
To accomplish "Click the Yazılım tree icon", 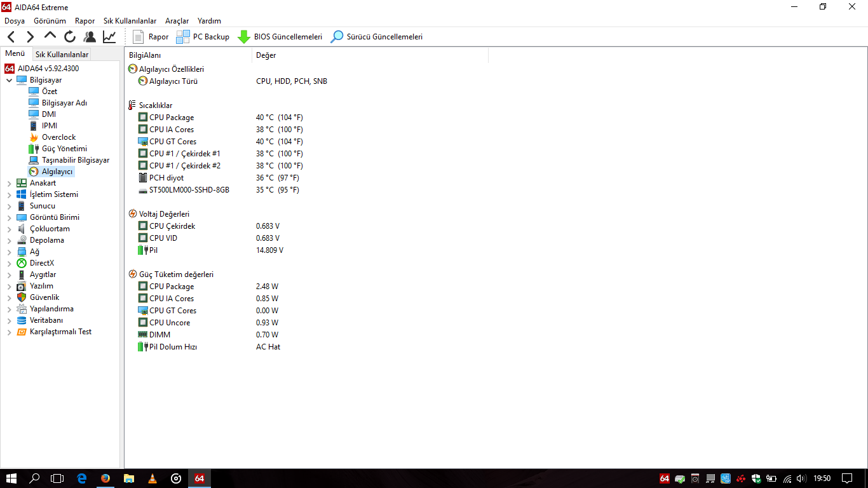I will pyautogui.click(x=22, y=286).
